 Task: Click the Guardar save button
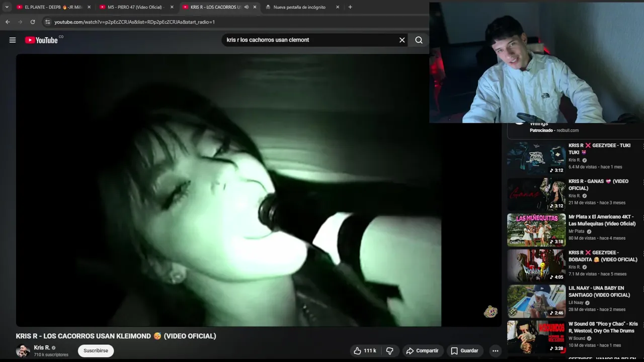click(464, 351)
